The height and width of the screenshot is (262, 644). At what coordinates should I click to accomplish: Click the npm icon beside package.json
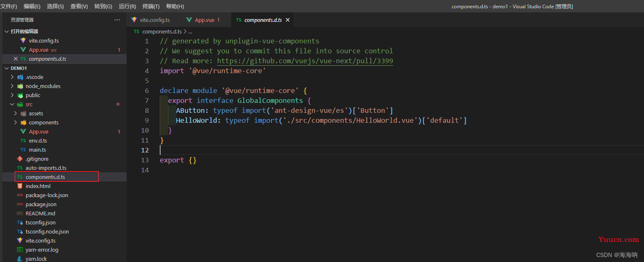click(x=20, y=204)
